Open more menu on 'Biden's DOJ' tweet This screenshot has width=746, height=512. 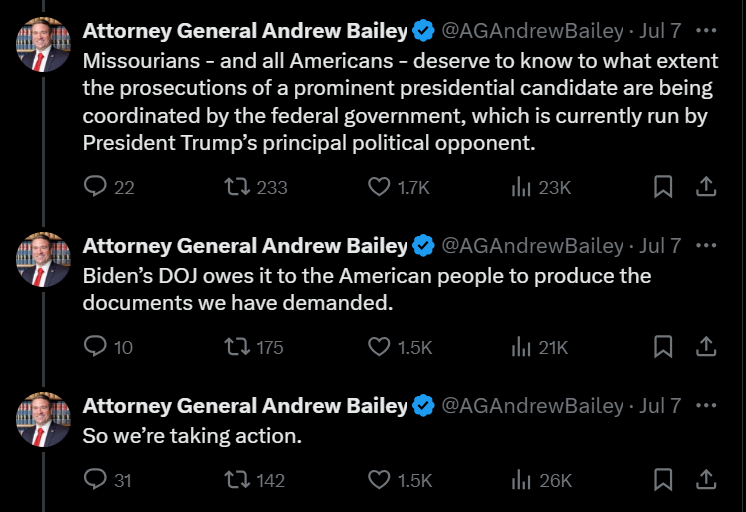706,245
